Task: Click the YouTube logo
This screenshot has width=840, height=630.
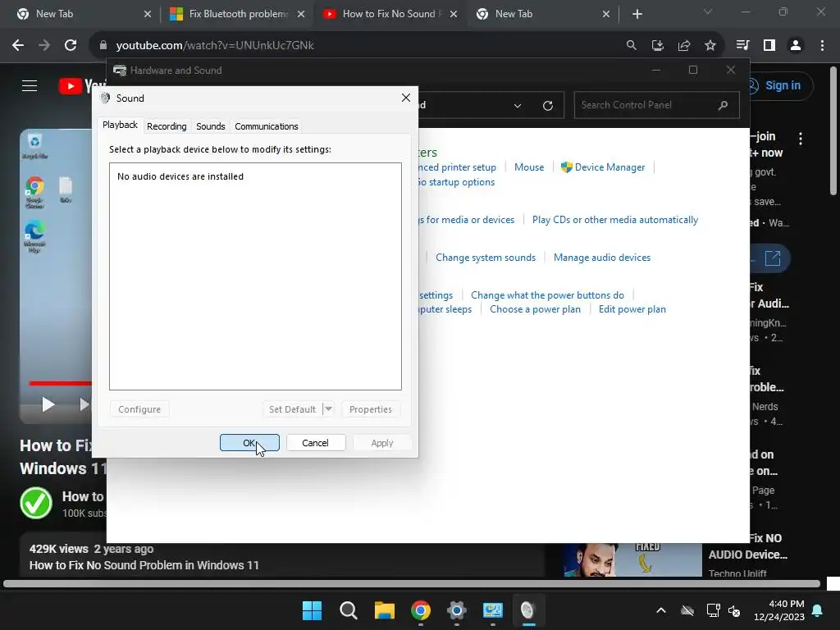Action: coord(83,85)
